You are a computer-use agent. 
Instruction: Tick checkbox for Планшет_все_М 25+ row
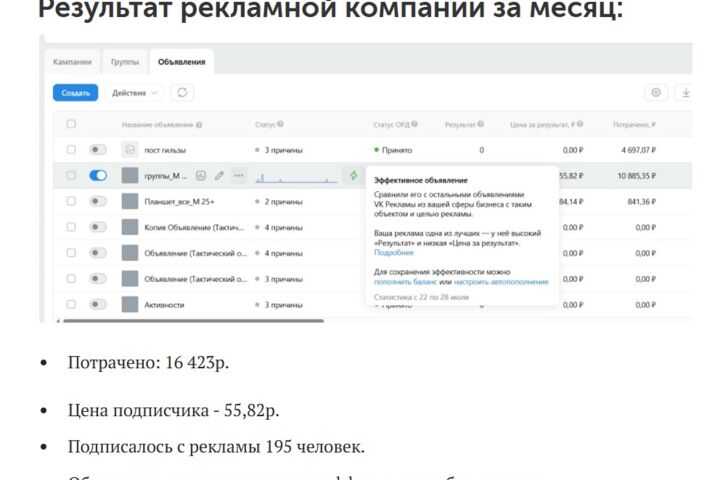[71, 201]
